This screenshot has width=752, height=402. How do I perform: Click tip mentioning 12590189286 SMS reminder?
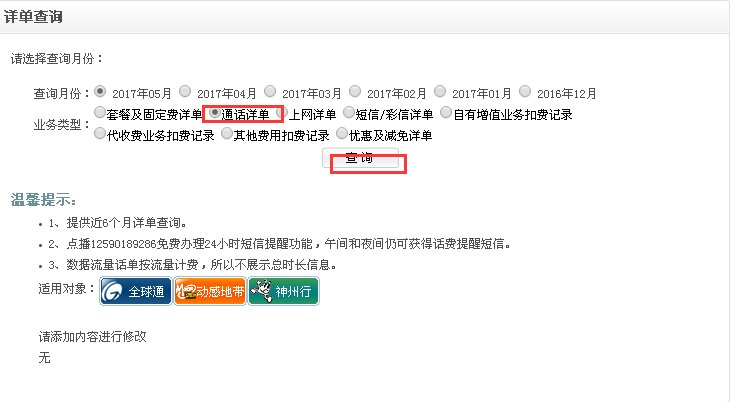point(280,244)
